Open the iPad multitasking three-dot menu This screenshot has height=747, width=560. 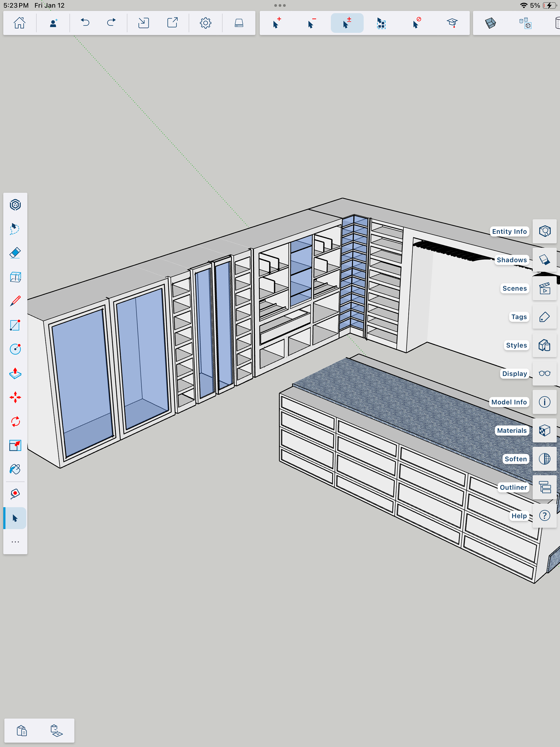pyautogui.click(x=280, y=6)
